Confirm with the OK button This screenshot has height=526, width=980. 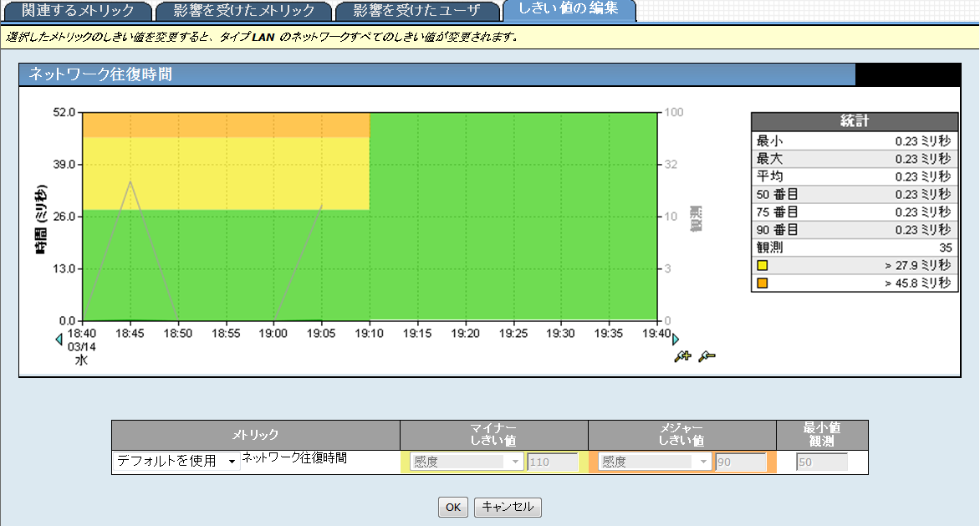(453, 508)
